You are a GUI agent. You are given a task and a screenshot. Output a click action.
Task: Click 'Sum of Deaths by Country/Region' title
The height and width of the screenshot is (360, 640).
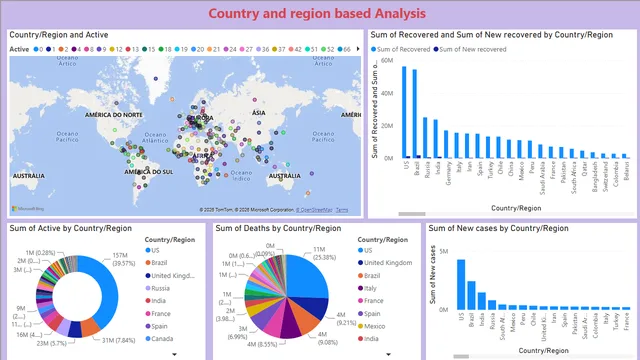click(278, 228)
